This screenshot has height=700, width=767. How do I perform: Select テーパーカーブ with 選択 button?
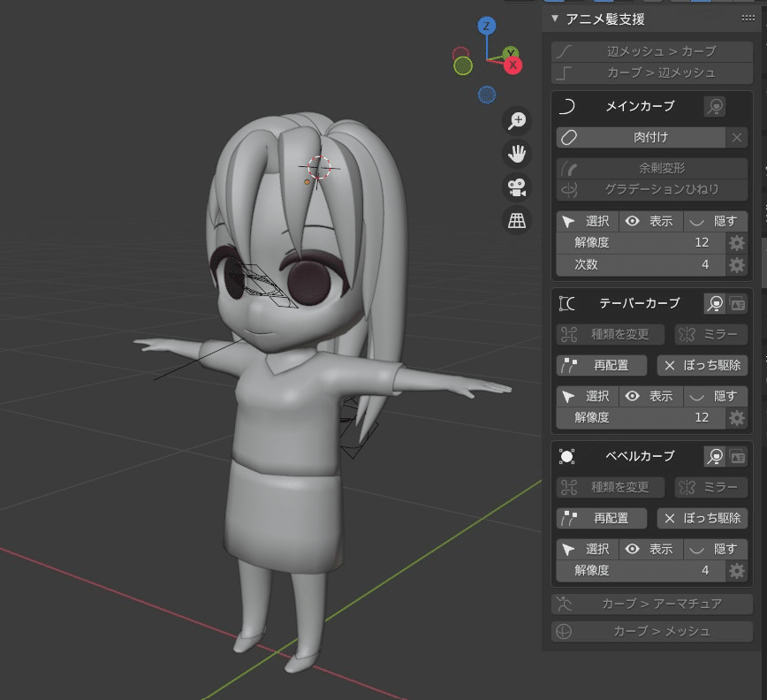[588, 396]
